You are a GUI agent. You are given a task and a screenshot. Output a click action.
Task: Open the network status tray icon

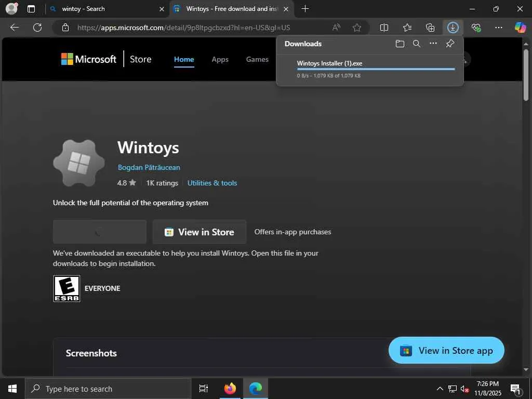tap(453, 389)
